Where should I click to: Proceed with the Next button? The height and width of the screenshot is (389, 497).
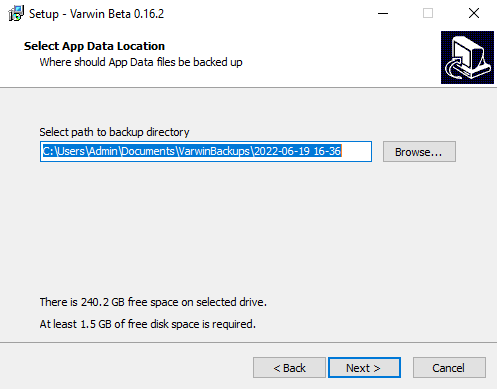pos(364,368)
